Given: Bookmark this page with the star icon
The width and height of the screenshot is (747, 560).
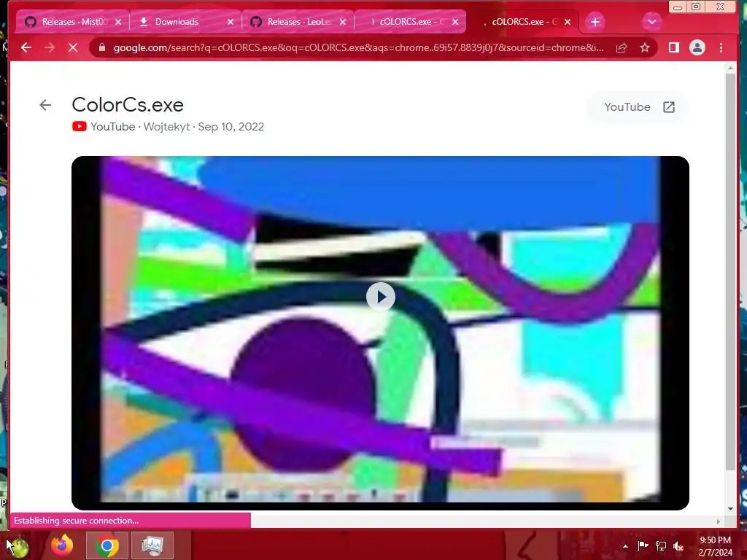Looking at the screenshot, I should (x=645, y=47).
